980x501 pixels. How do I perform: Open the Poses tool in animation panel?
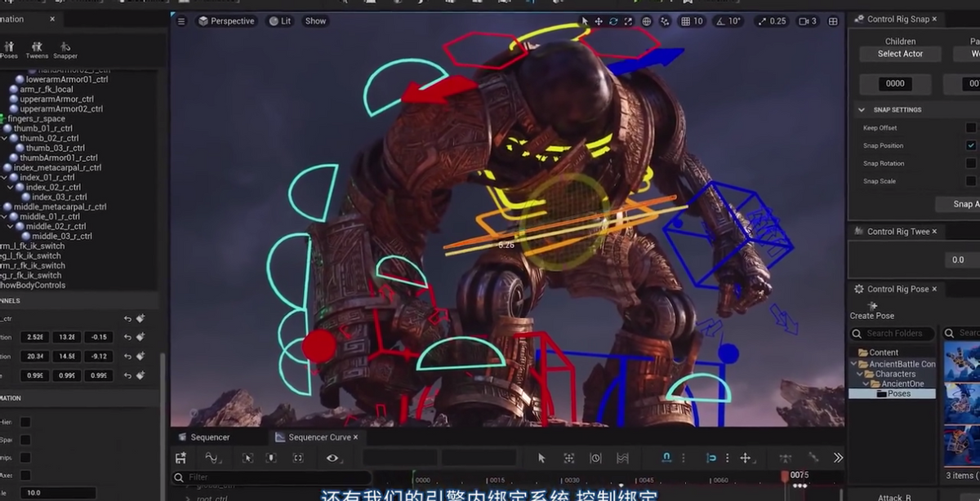point(8,51)
